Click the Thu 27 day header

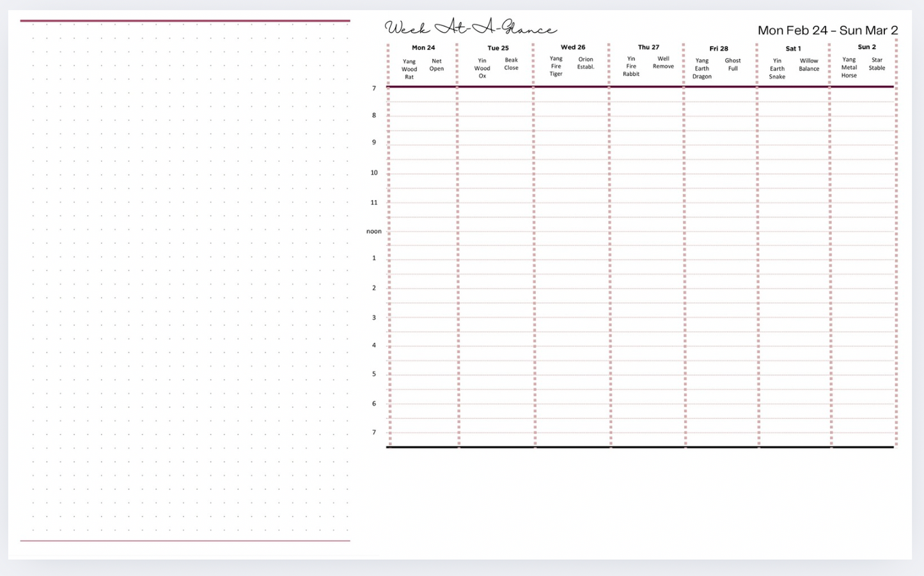click(648, 47)
